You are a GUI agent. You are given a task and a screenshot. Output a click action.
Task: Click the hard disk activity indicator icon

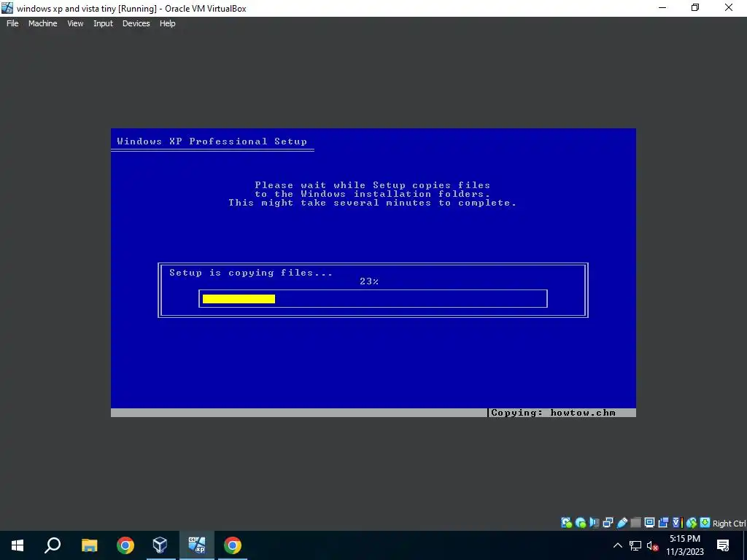(566, 523)
